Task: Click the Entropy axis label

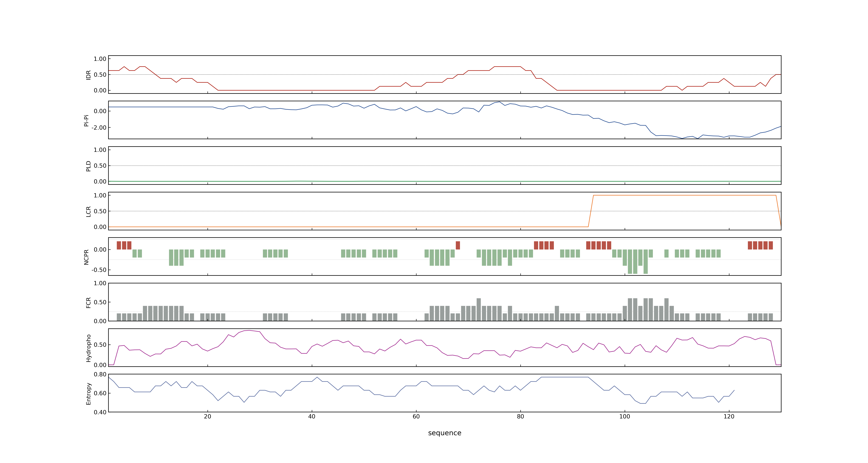Action: (88, 393)
